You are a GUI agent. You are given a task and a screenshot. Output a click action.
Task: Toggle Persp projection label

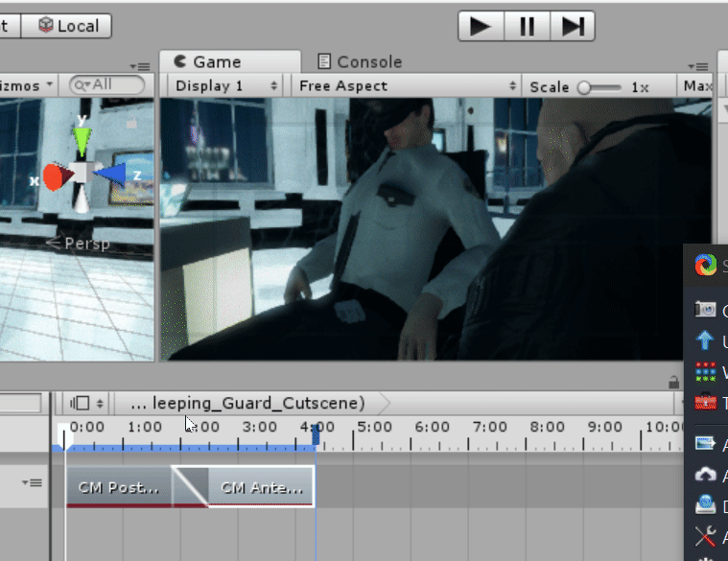tap(79, 244)
